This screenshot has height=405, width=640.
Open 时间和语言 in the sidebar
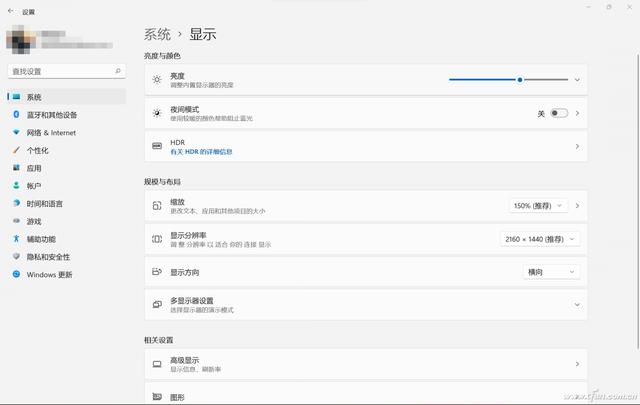click(67, 203)
